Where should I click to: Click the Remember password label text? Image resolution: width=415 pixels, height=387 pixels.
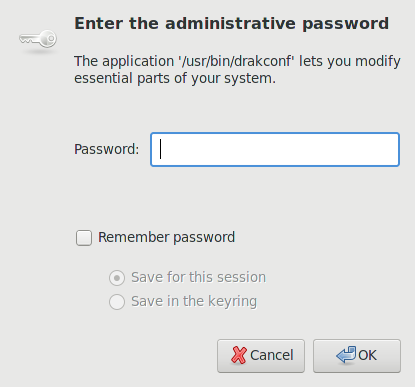[x=166, y=237]
